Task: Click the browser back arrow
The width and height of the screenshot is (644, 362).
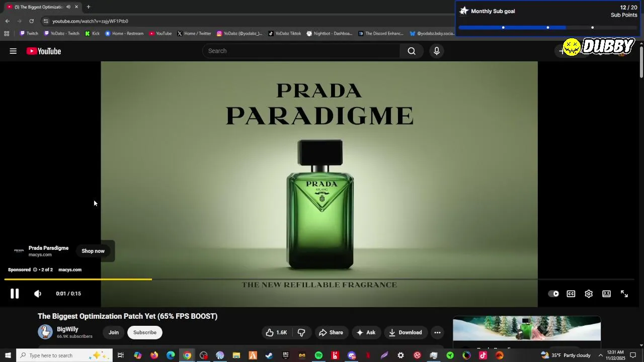Action: click(x=7, y=21)
